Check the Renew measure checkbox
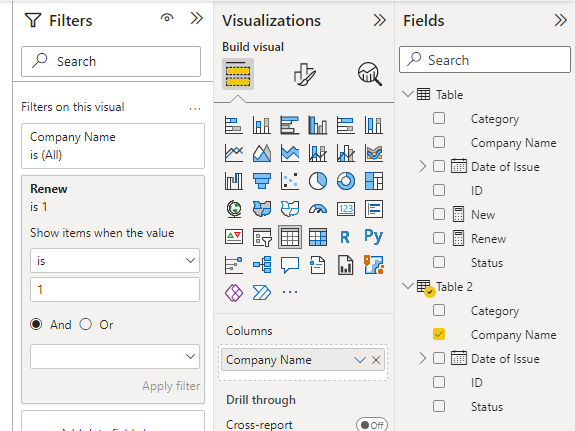The height and width of the screenshot is (431, 575). 439,238
